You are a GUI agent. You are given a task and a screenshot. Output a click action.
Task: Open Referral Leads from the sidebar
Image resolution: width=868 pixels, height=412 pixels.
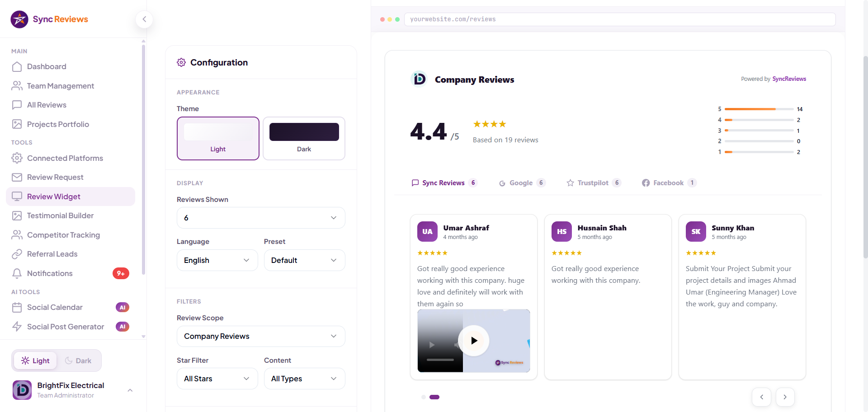[x=71, y=254]
